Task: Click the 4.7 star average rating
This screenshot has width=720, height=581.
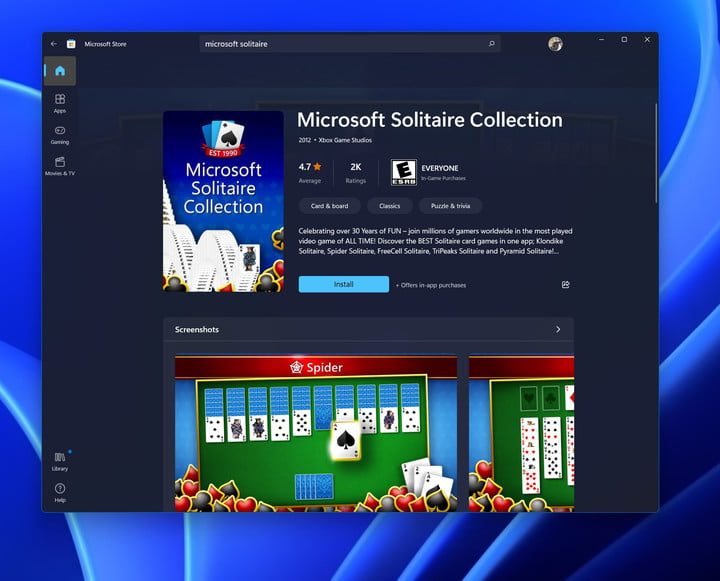Action: (x=310, y=172)
